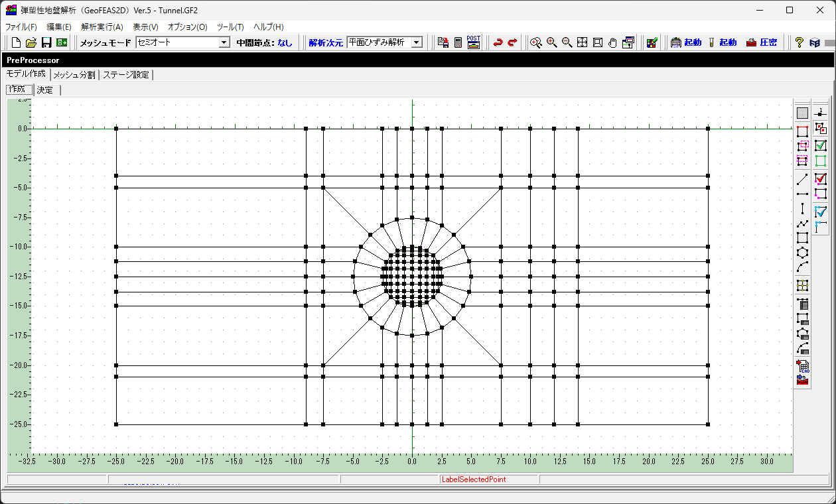Click the zoom in magnifier

coord(551,42)
